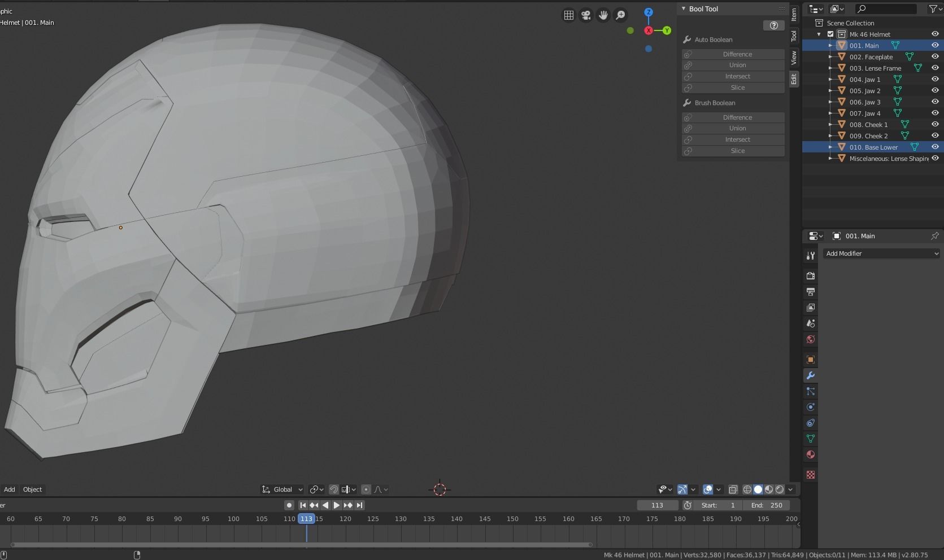This screenshot has width=944, height=560.
Task: Toggle X-ray mode in viewport header
Action: (733, 489)
